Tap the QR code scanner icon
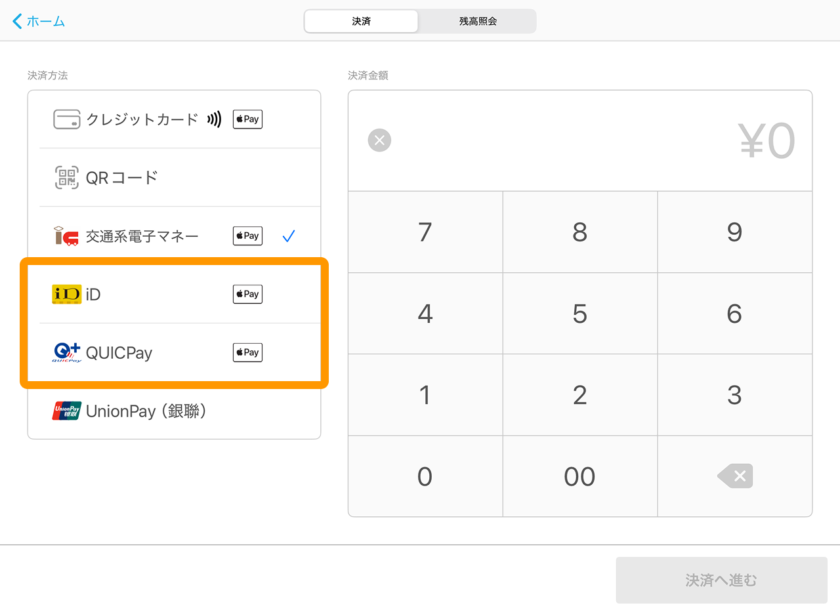Viewport: 840px width, 616px height. pyautogui.click(x=66, y=178)
